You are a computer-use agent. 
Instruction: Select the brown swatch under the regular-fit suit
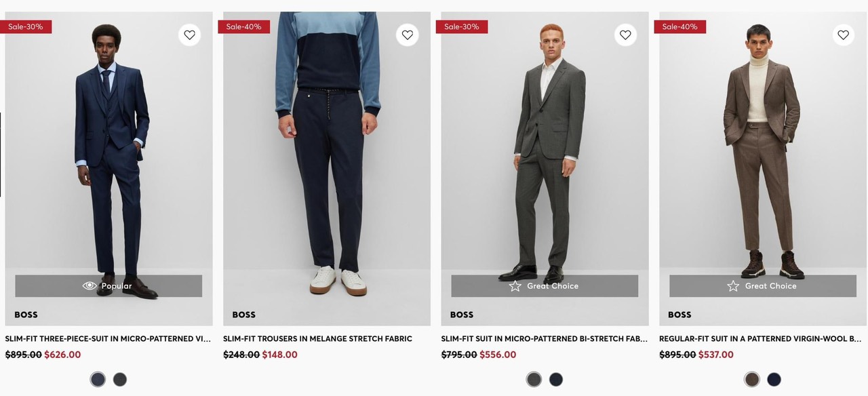pyautogui.click(x=751, y=380)
